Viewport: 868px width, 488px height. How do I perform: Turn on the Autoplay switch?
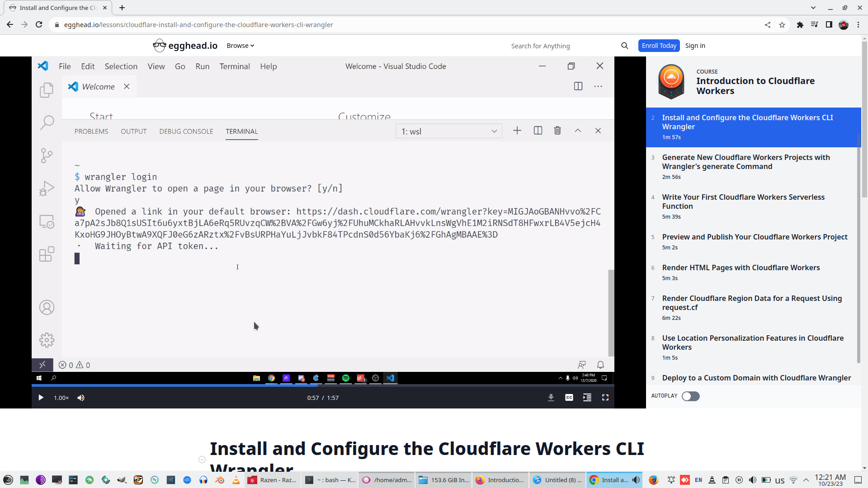pos(690,396)
